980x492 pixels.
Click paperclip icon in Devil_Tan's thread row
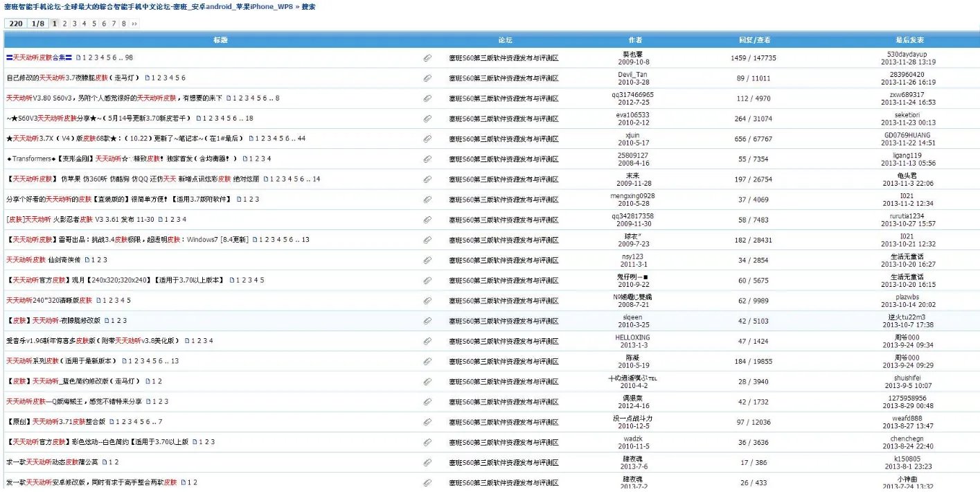point(427,78)
